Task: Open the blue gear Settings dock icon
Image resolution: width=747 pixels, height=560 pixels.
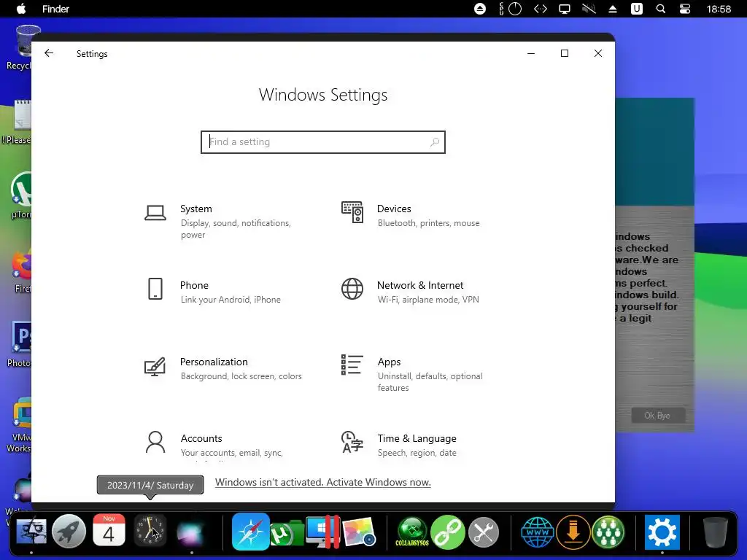Action: (x=662, y=532)
